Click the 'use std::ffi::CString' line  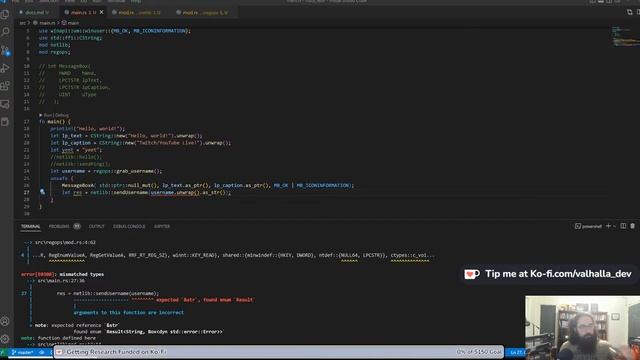click(x=70, y=38)
